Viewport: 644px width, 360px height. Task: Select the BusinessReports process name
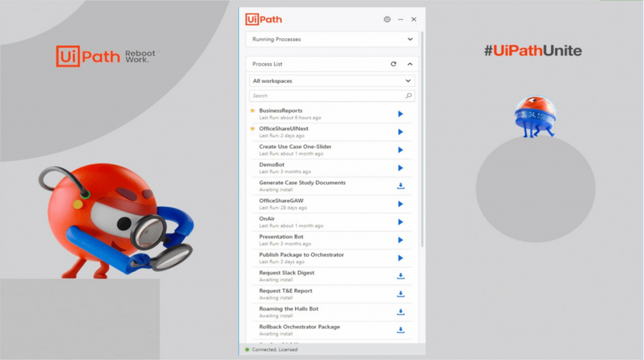point(280,111)
